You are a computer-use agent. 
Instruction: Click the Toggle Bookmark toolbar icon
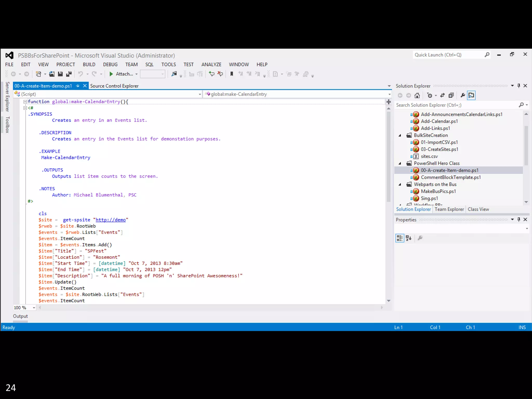coord(232,74)
